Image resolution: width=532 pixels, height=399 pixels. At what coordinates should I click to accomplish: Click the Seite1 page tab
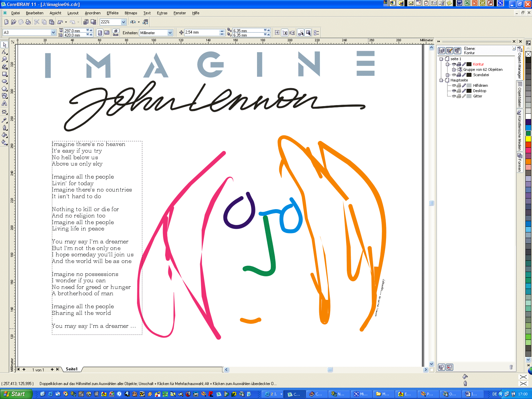point(71,369)
